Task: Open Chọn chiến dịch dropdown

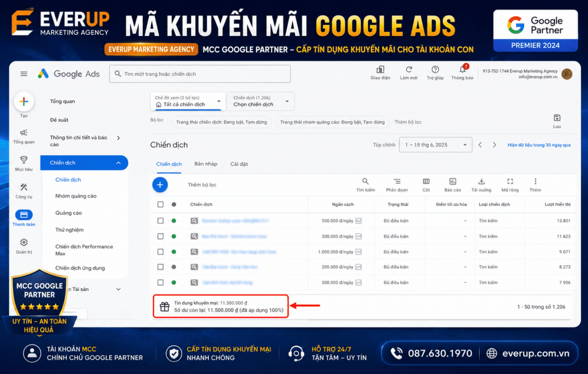Action: tap(262, 101)
